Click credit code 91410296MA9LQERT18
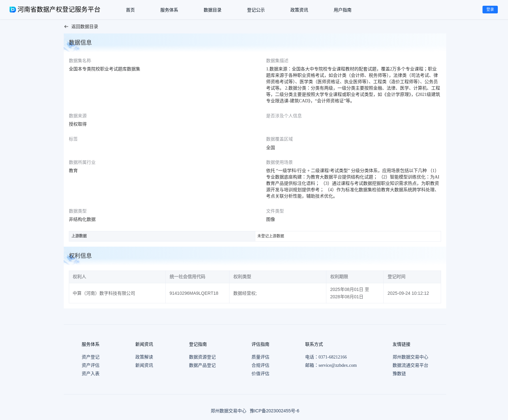This screenshot has width=508, height=420. pyautogui.click(x=194, y=293)
